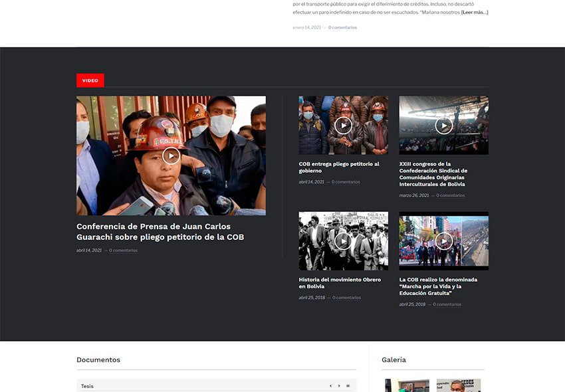Click the abril 14, 2021 date under Conferencia de Prensa
The image size is (565, 392).
click(x=89, y=250)
